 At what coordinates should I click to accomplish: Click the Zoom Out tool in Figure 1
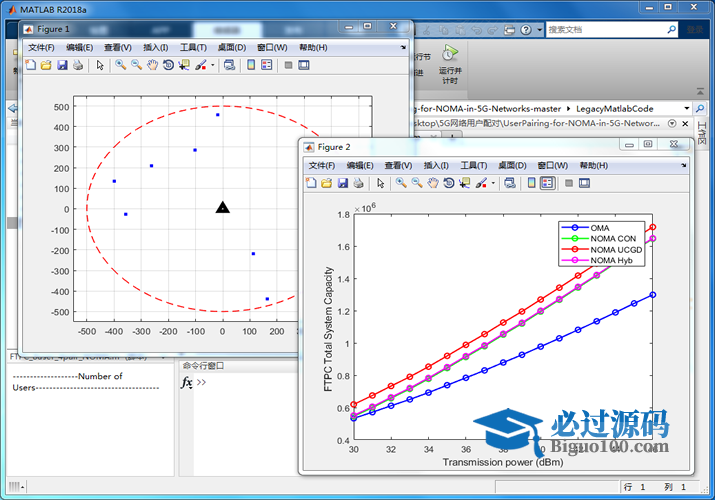pos(136,65)
